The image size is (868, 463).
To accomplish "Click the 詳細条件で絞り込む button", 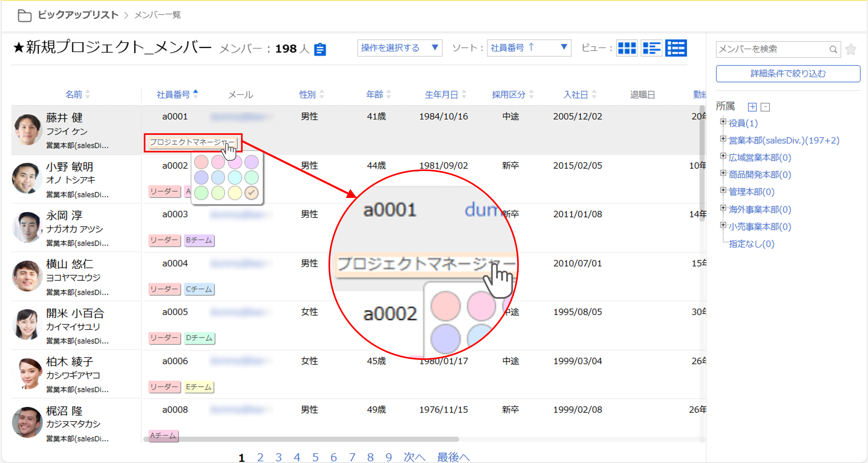I will pyautogui.click(x=788, y=73).
